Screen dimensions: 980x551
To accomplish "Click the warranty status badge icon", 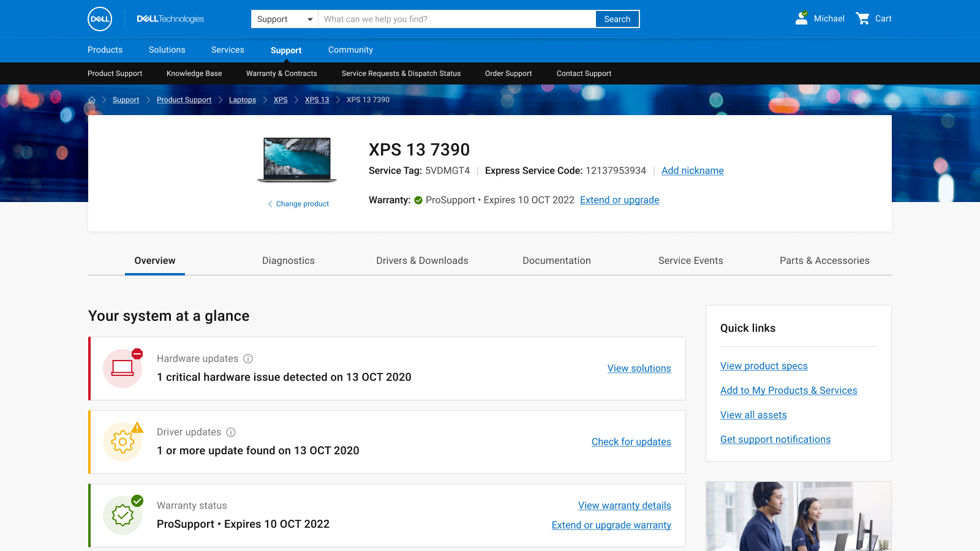I will (x=123, y=515).
